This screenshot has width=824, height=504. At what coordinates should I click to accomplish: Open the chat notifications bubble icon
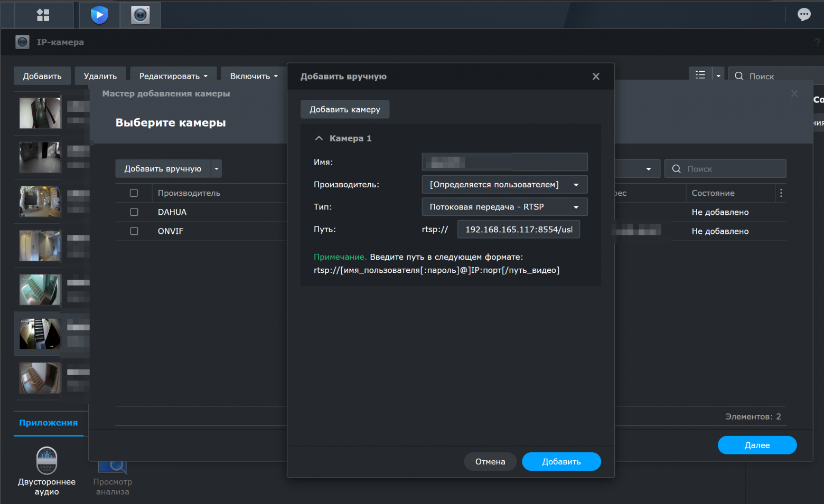(804, 14)
